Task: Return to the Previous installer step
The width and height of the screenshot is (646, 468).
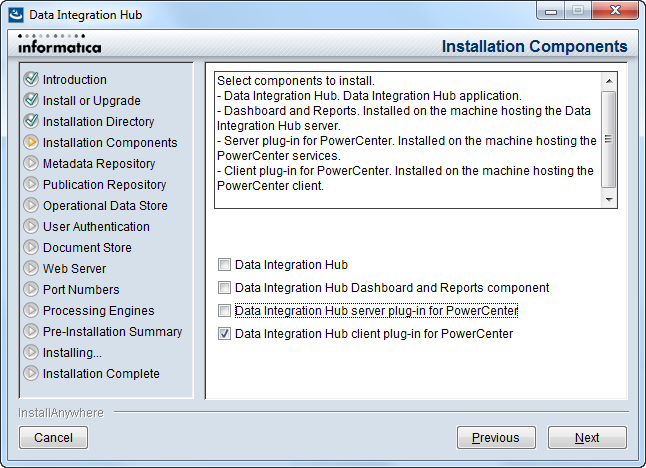Action: point(496,438)
